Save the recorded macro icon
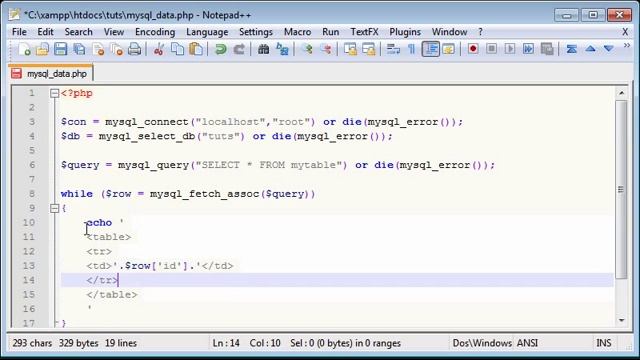Image resolution: width=640 pixels, height=360 pixels. pyautogui.click(x=547, y=49)
